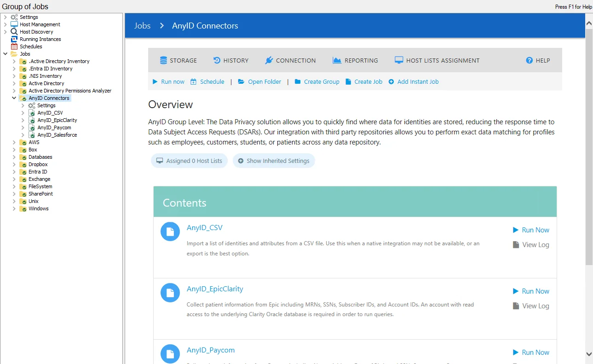Open the HELP tab
Viewport: 593px width, 364px height.
click(x=538, y=60)
